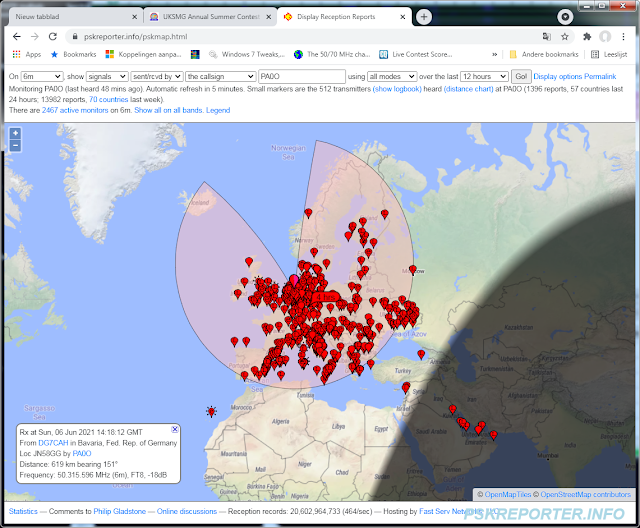The height and width of the screenshot is (528, 640).
Task: Open the callsign selector dropdown
Action: [220, 76]
